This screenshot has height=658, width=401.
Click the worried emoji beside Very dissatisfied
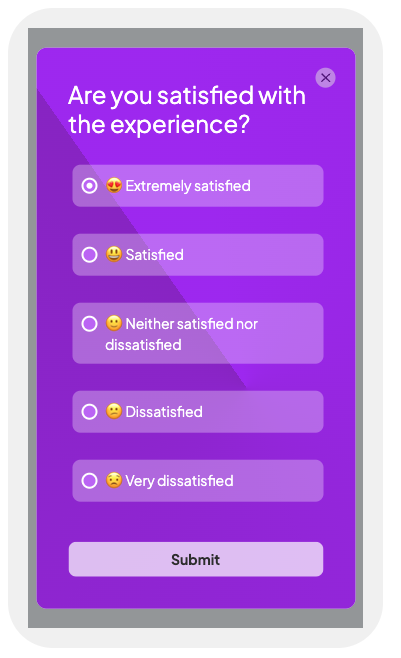pyautogui.click(x=114, y=480)
